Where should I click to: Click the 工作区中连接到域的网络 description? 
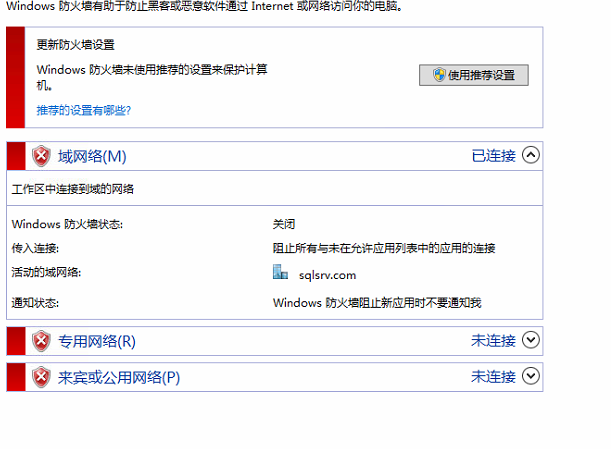click(73, 189)
